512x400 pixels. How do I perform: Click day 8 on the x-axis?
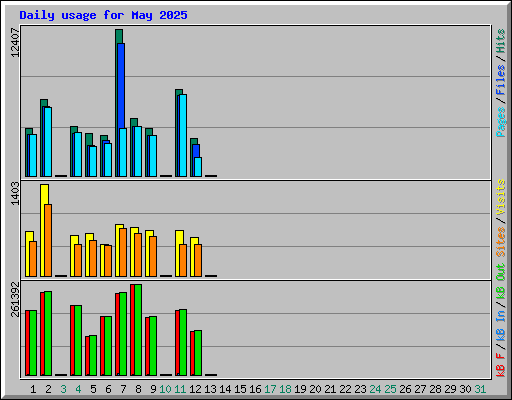138,389
